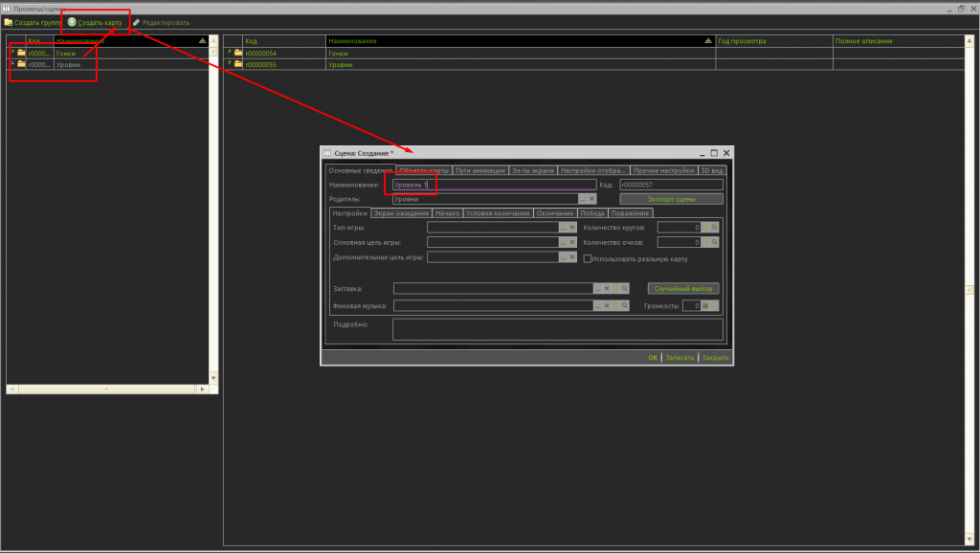
Task: Open the Родитель selection ellipsis button
Action: (x=583, y=199)
